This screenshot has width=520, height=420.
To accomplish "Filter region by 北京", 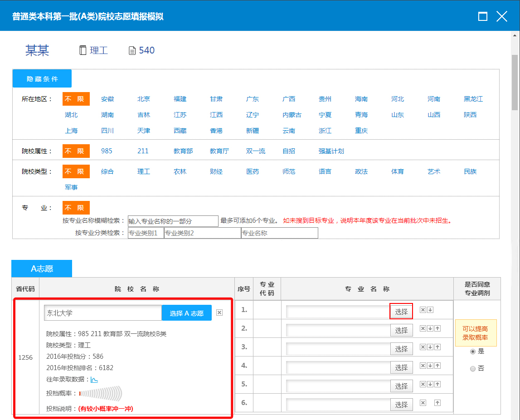I will [144, 99].
